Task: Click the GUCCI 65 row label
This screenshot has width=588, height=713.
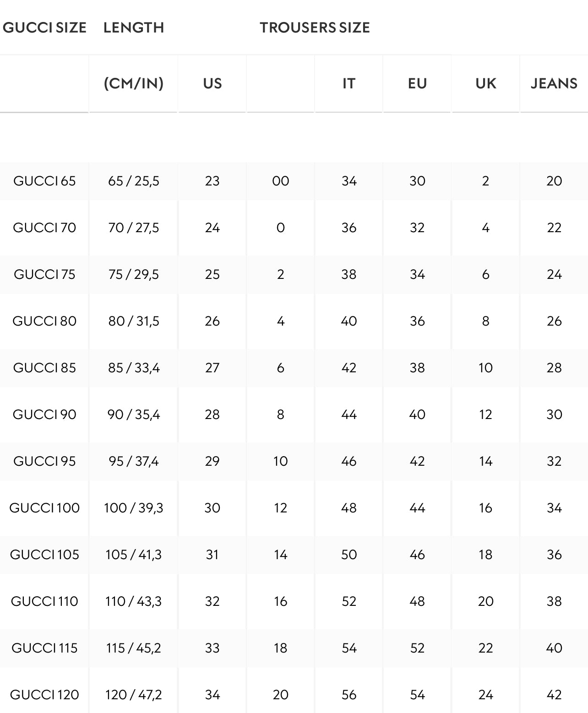Action: coord(44,181)
